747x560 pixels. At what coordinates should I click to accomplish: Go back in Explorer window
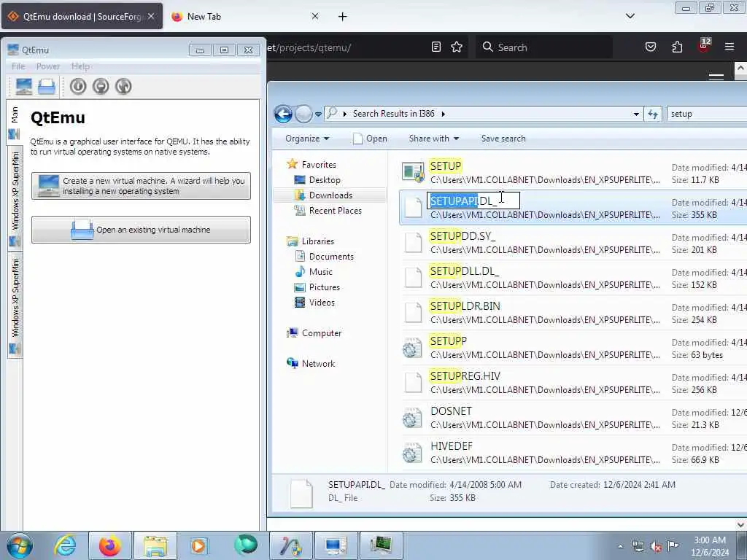pos(283,114)
